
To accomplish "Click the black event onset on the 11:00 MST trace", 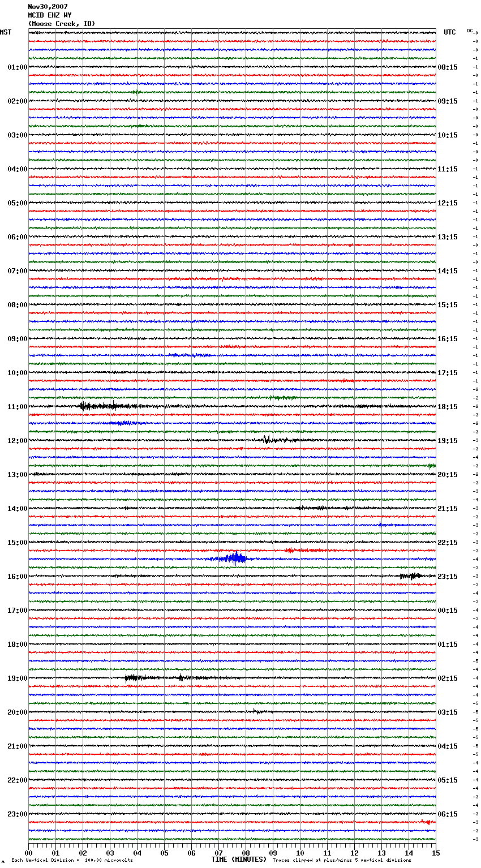I will 85,406.
